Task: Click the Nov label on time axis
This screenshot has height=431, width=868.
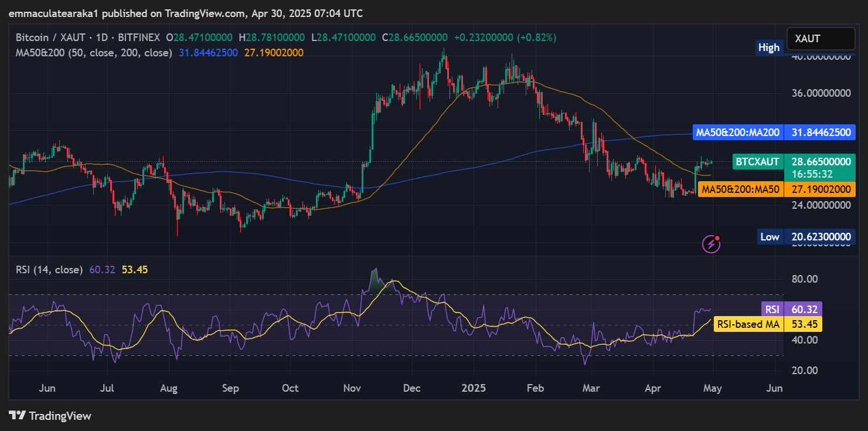Action: click(352, 388)
